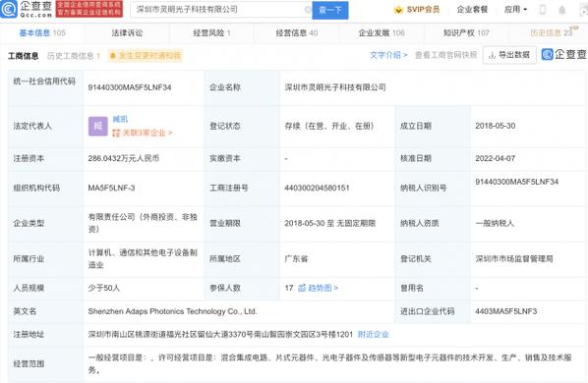Click the approval date 2022-04-07
The height and width of the screenshot is (383, 588).
[x=495, y=158]
